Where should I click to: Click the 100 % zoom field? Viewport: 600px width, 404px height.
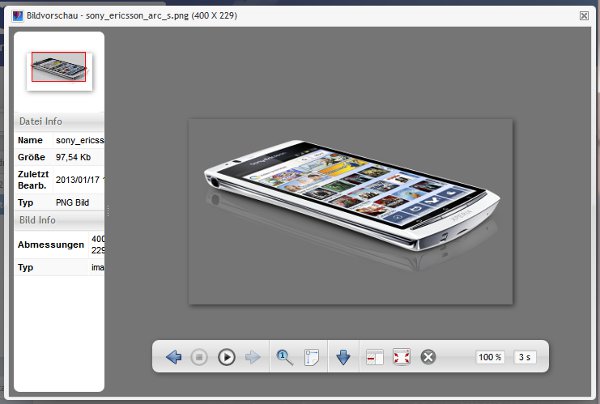[490, 357]
